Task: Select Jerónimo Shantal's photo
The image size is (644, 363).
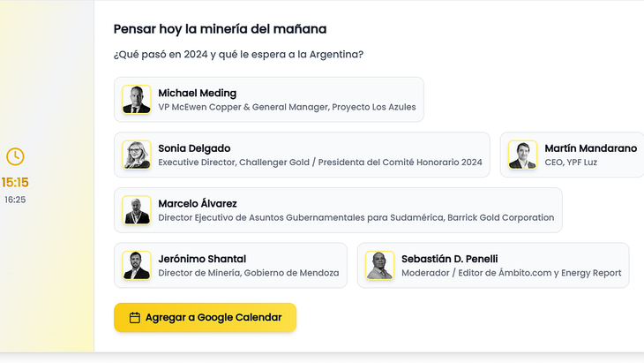Action: coord(137,265)
